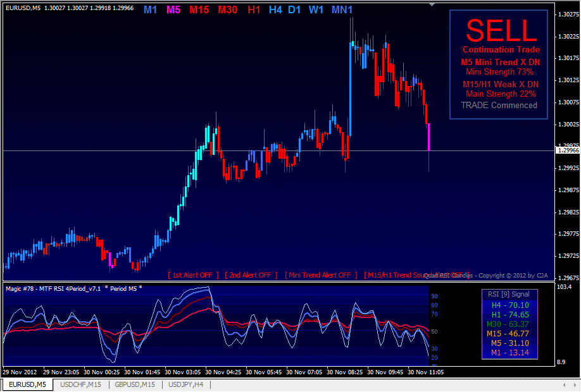Click the M5 - 31.10 RSI value
Viewport: 581px width, 392px height.
510,343
